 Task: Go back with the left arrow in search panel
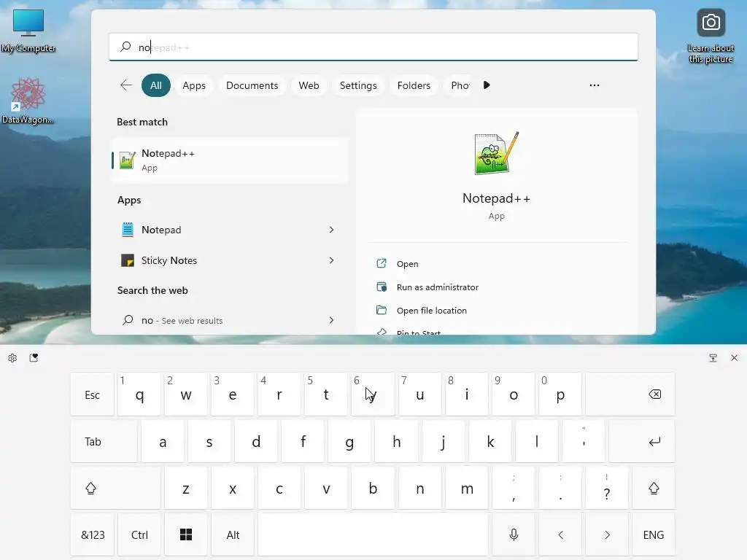point(125,85)
